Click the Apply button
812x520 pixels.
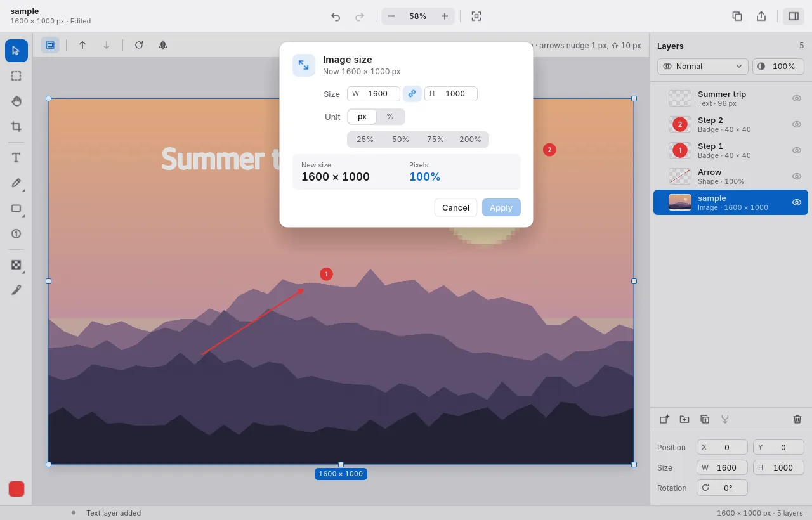pos(501,207)
